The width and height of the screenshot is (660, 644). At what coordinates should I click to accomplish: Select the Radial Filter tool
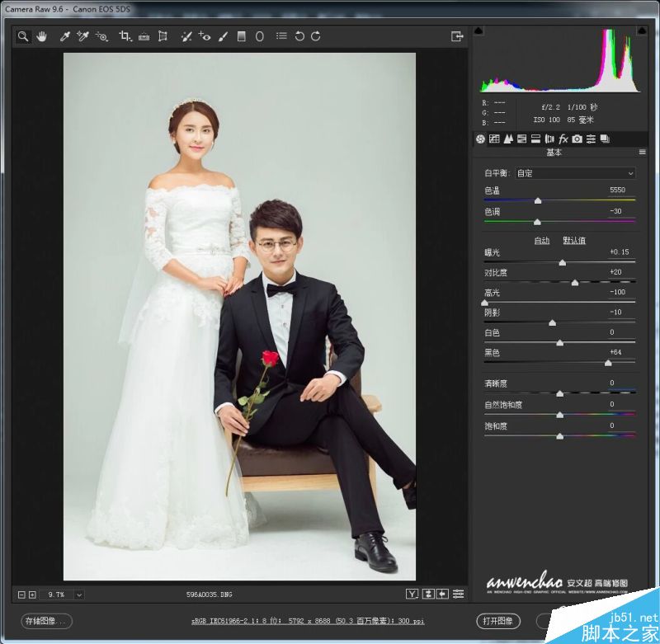[260, 36]
